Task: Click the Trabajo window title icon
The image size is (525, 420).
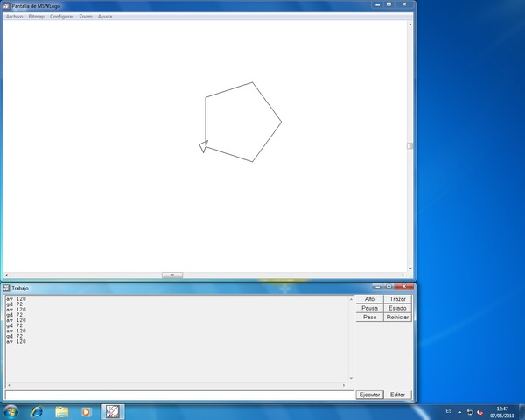Action: click(6, 288)
